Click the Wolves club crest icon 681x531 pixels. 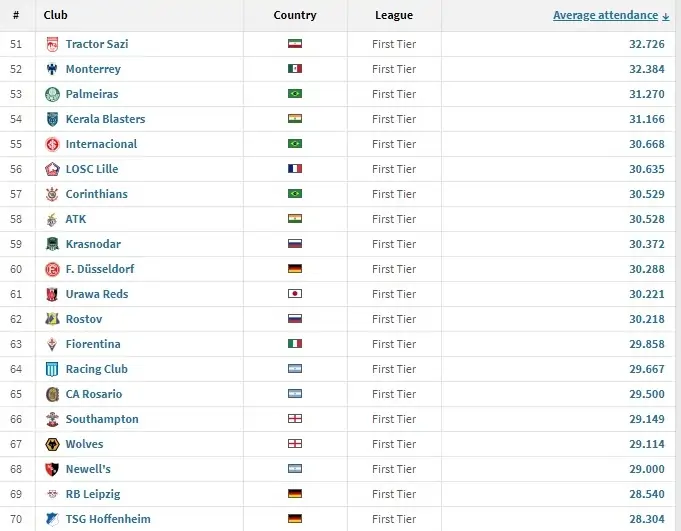click(52, 444)
